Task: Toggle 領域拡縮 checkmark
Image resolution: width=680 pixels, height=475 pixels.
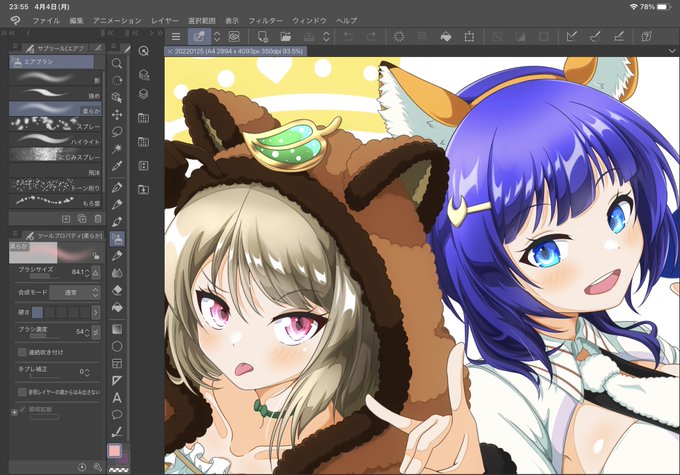Action: (23, 409)
